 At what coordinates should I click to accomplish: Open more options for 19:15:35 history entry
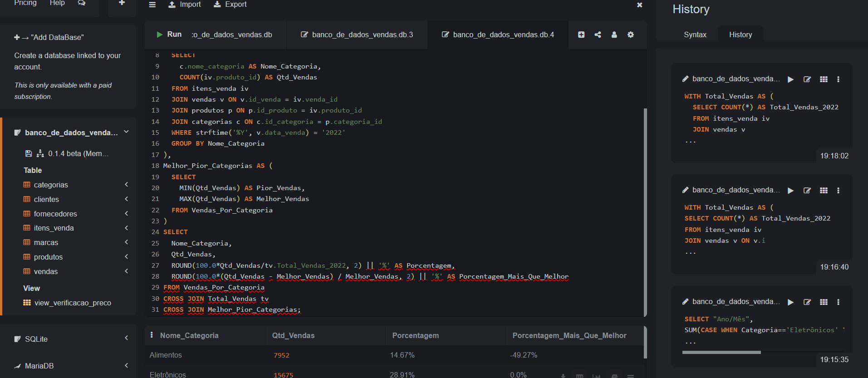pyautogui.click(x=838, y=302)
